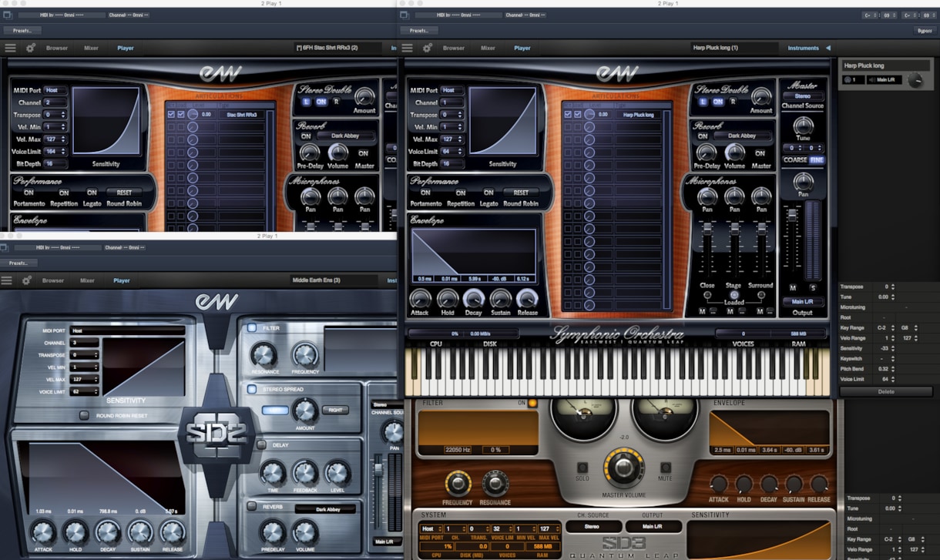Click Delete button in instrument properties
The width and height of the screenshot is (940, 560).
point(887,391)
